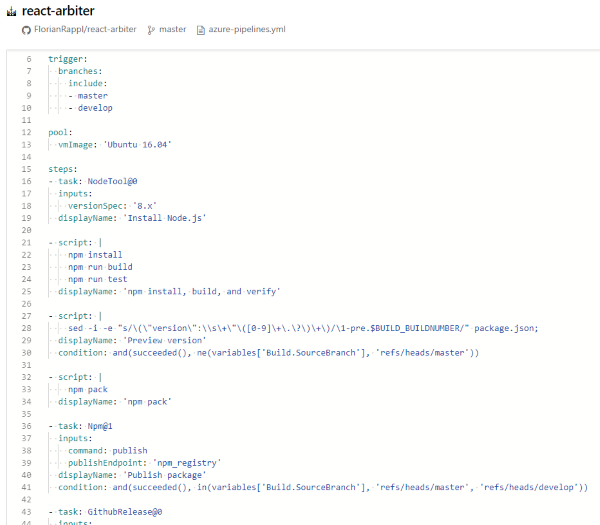Click the 'steps:' key
The width and height of the screenshot is (600, 525).
63,170
